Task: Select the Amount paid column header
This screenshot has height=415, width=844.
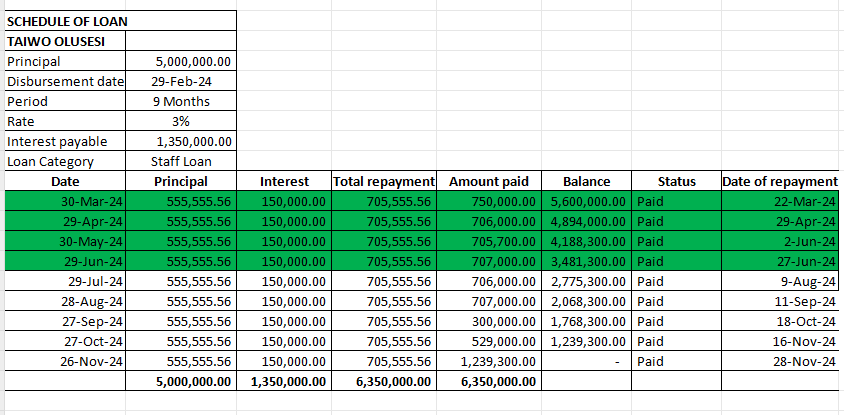Action: click(489, 181)
